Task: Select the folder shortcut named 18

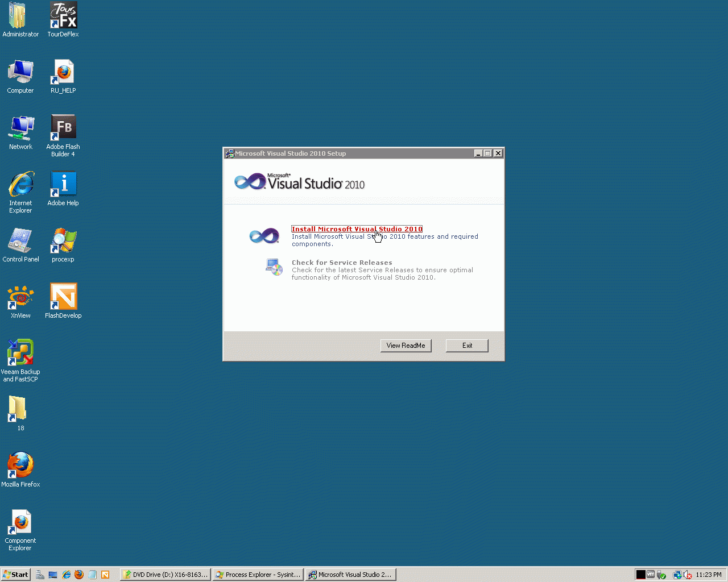Action: pos(18,413)
